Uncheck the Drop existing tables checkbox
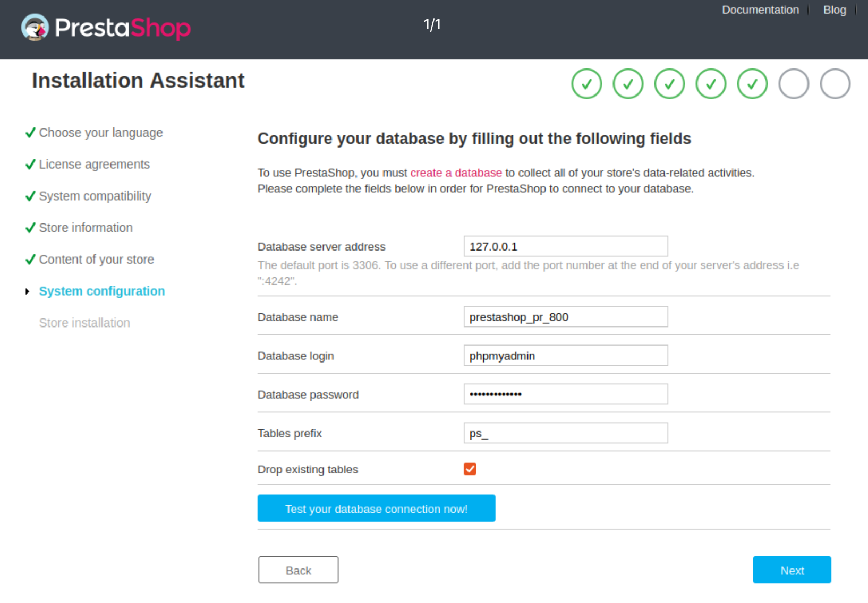 (470, 469)
